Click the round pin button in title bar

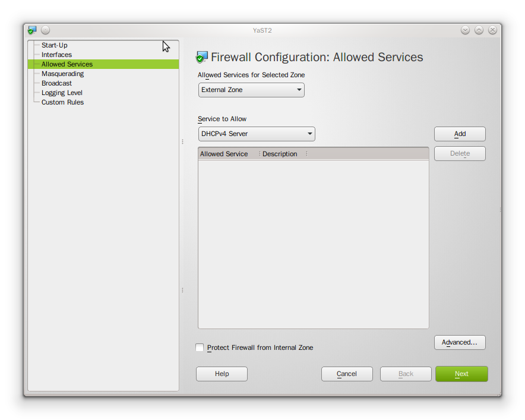[46, 30]
